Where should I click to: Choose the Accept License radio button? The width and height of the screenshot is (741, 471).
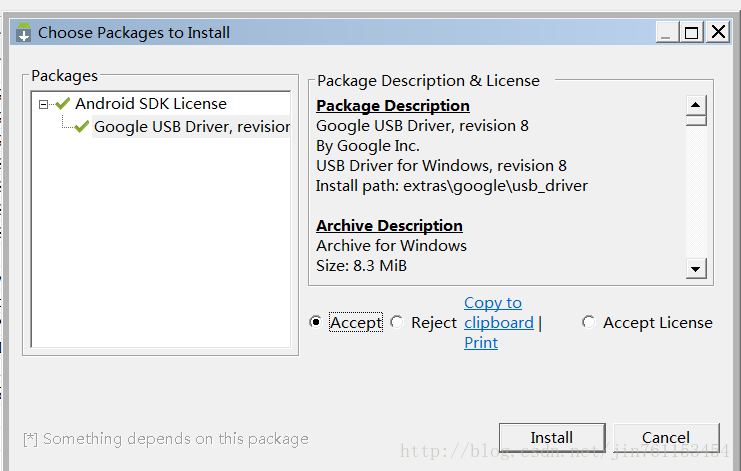(x=588, y=322)
